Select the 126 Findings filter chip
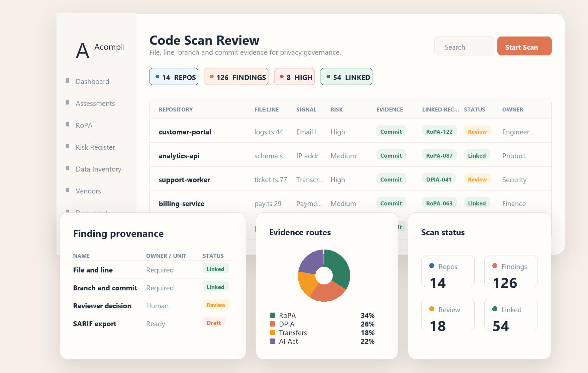The height and width of the screenshot is (373, 588). (236, 77)
